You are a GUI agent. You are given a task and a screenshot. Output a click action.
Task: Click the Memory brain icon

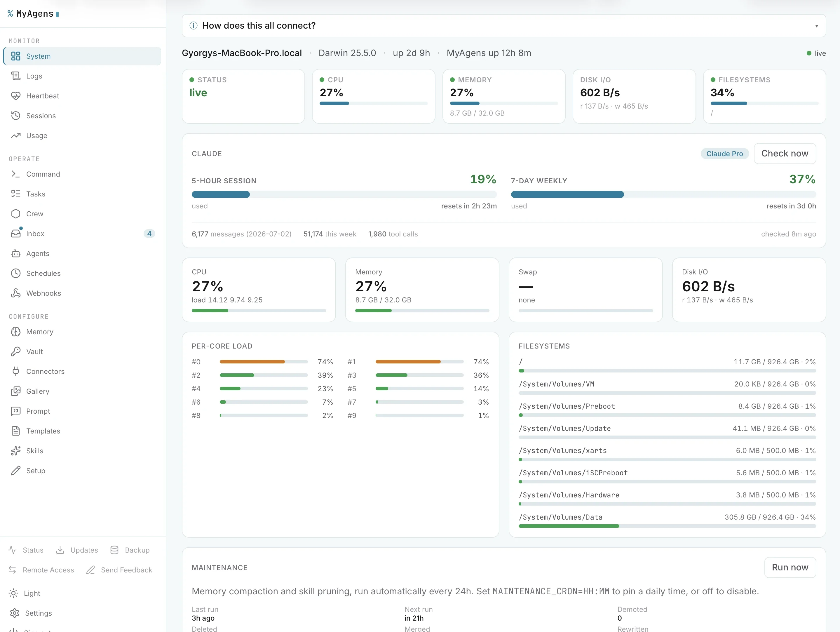[15, 332]
